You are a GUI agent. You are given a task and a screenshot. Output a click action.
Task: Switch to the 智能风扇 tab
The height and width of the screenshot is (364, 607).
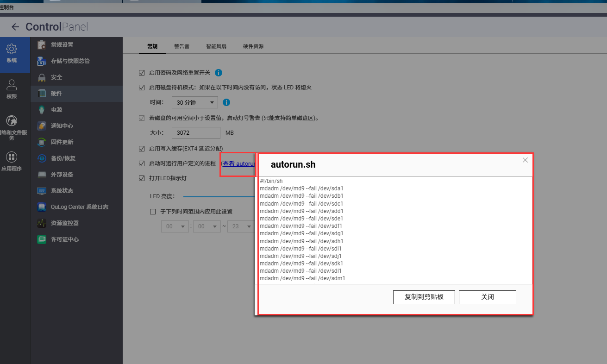pyautogui.click(x=216, y=46)
